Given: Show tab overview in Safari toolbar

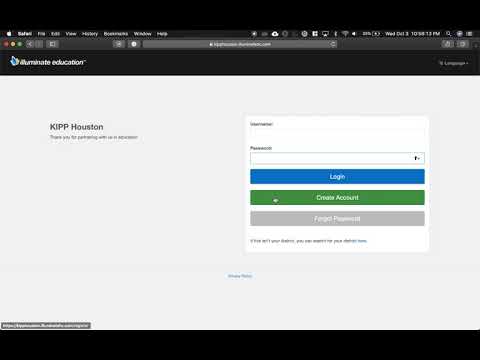Looking at the screenshot, I should point(463,44).
